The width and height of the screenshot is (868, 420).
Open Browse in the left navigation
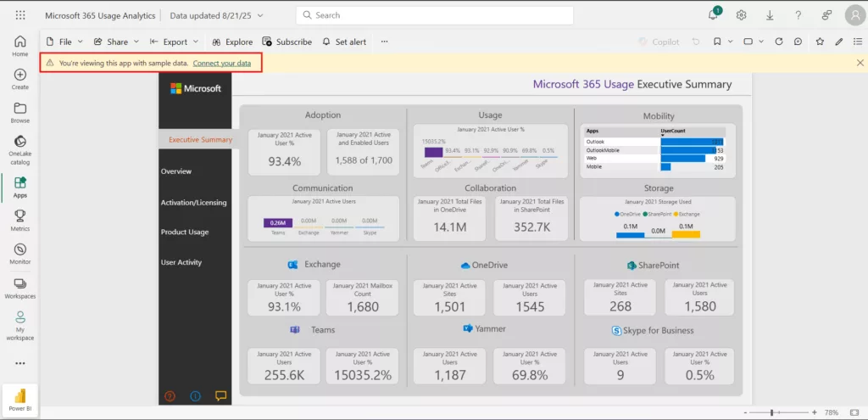coord(20,113)
